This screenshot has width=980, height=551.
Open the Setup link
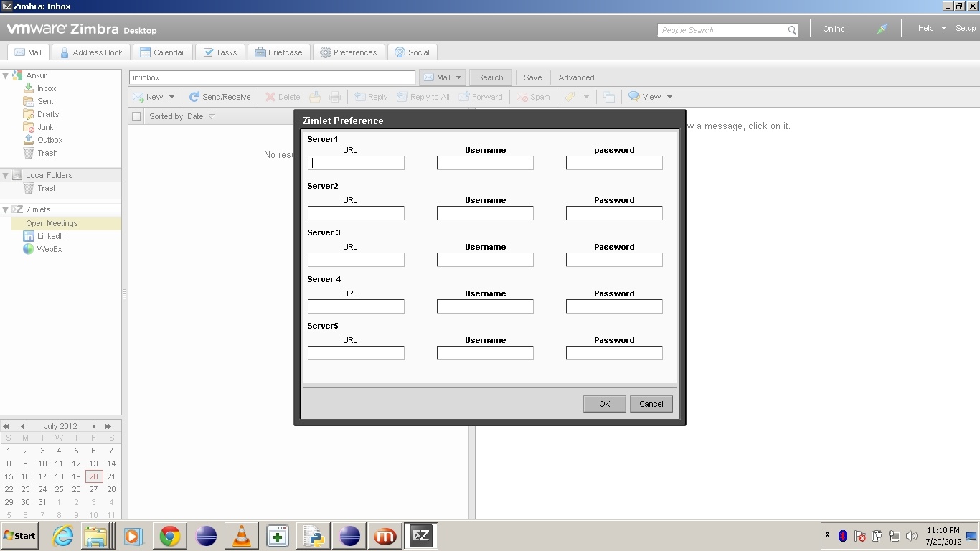966,28
